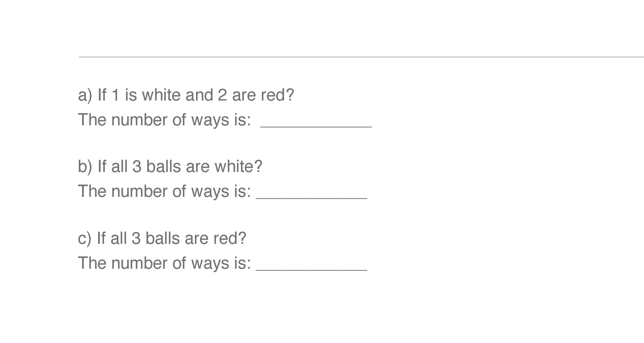Click the horizontal divider line at top
The width and height of the screenshot is (644, 343).
(x=361, y=57)
